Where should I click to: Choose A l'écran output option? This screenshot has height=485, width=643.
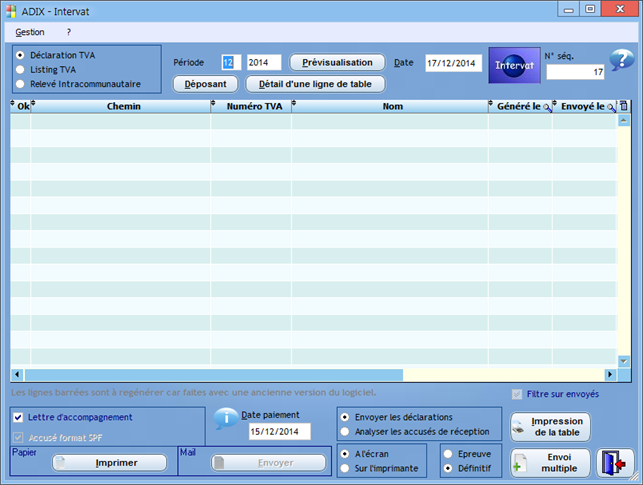click(345, 454)
